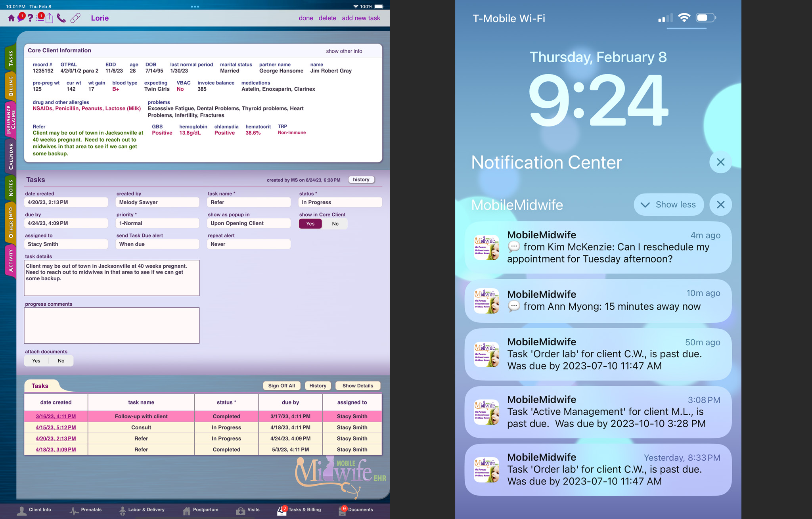Clear the Notification Center with X
Screen dimensions: 812x519
(x=720, y=162)
